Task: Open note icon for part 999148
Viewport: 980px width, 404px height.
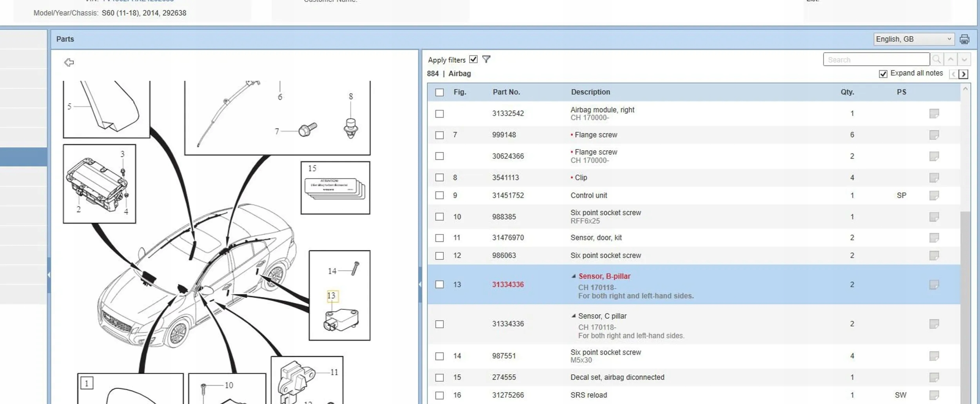Action: [934, 135]
